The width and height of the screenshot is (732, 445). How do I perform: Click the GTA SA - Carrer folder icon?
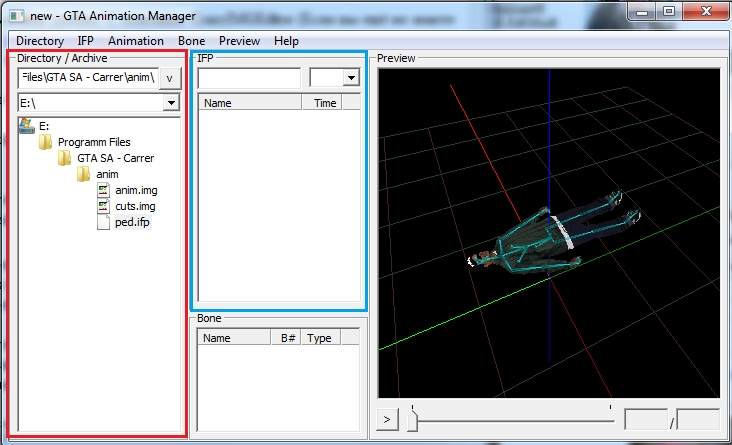[65, 158]
